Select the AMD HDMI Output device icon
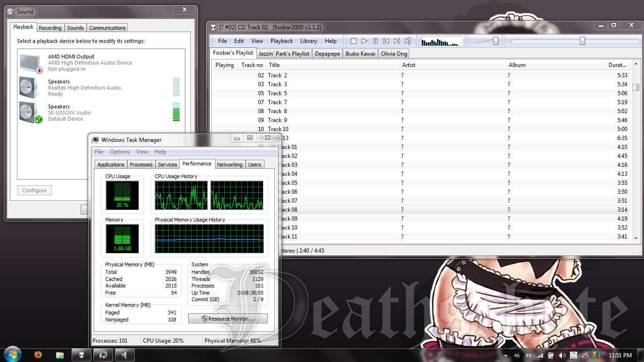Image resolution: width=644 pixels, height=362 pixels. 31,63
